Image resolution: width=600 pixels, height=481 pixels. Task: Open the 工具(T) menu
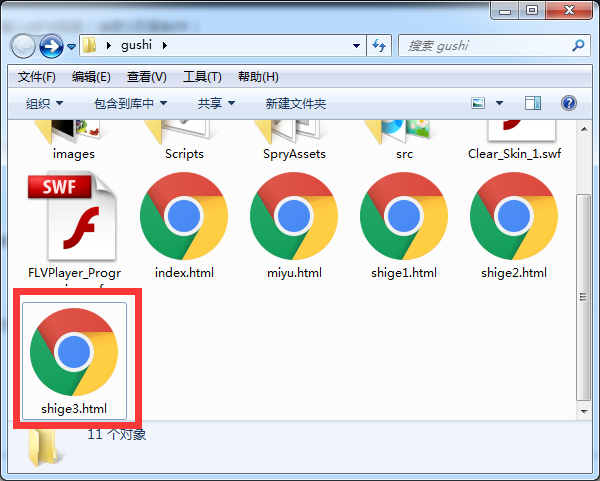202,77
